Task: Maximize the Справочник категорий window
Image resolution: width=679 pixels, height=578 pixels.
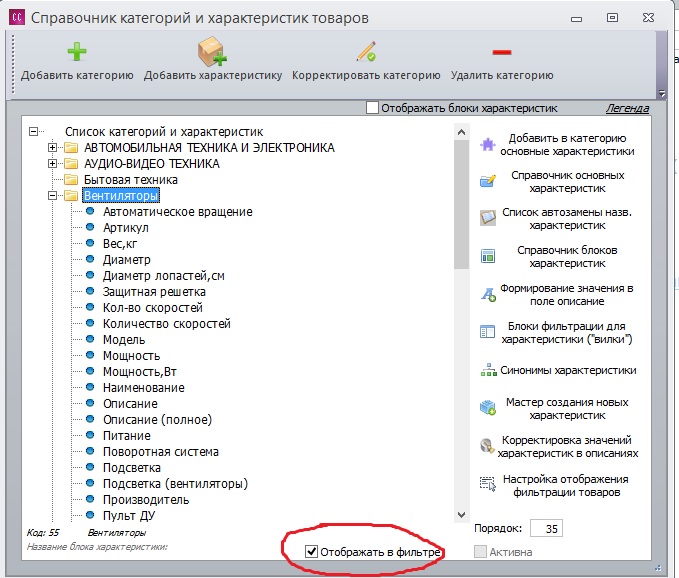Action: 612,17
